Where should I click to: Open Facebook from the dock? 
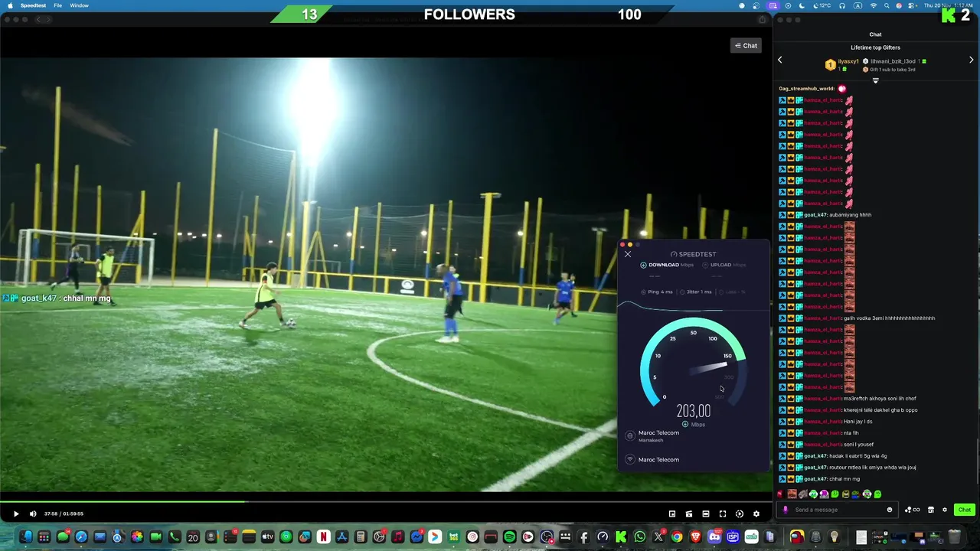pyautogui.click(x=584, y=537)
